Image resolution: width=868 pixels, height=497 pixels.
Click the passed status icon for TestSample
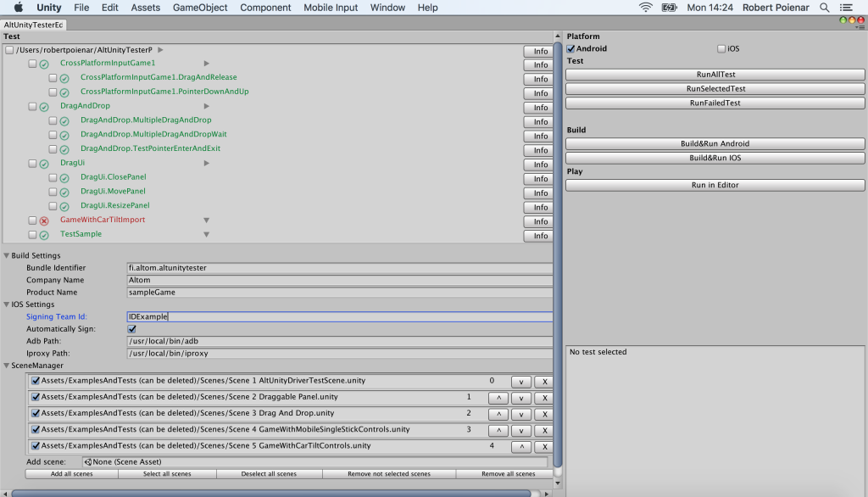[x=44, y=235]
